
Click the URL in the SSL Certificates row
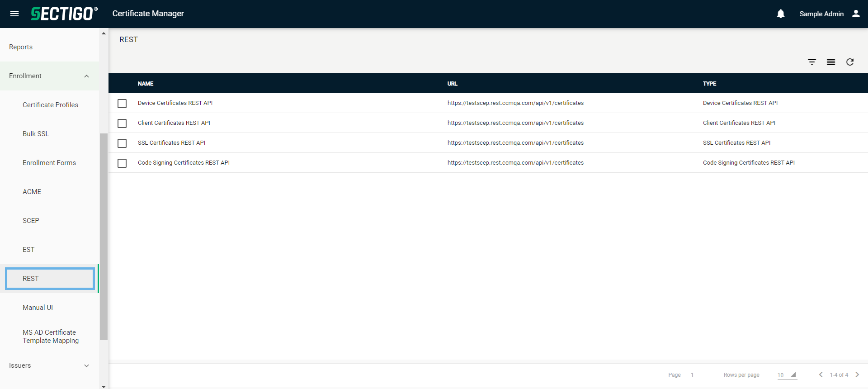pyautogui.click(x=515, y=143)
